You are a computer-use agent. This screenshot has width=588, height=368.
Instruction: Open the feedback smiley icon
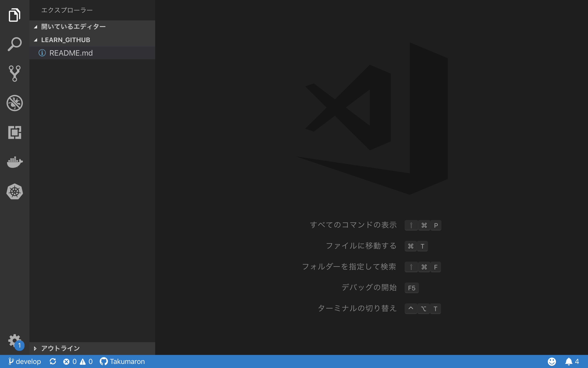point(551,361)
